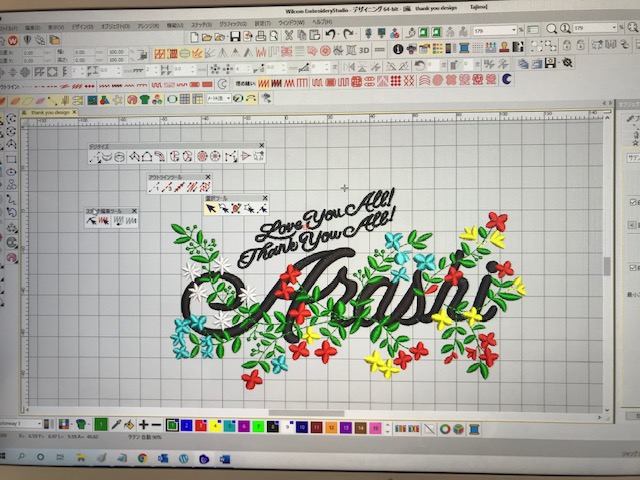Close the selection tools floating toolbar

[x=265, y=198]
